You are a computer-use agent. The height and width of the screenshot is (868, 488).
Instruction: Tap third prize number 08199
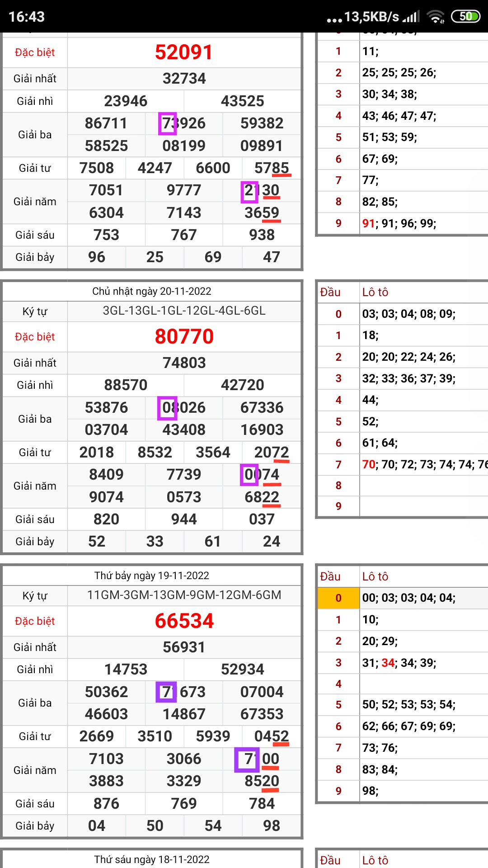[184, 146]
